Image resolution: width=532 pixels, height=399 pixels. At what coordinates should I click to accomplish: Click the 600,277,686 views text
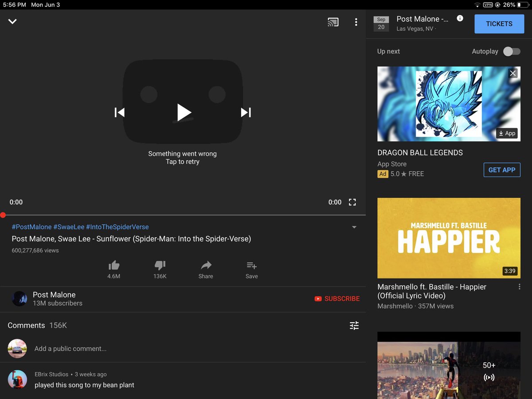click(35, 250)
